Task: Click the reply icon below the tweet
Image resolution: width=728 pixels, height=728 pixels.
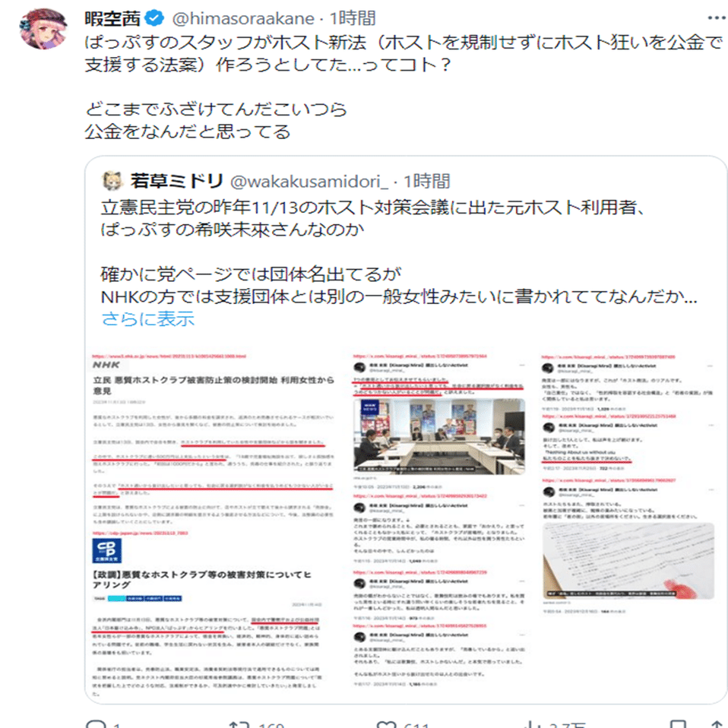Action: coord(97,724)
